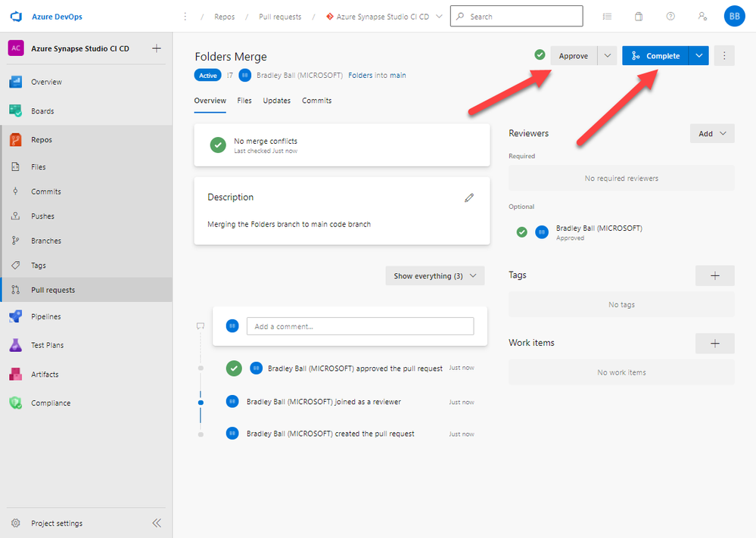Screen dimensions: 756x538
Task: Click the Approve button
Action: point(574,56)
